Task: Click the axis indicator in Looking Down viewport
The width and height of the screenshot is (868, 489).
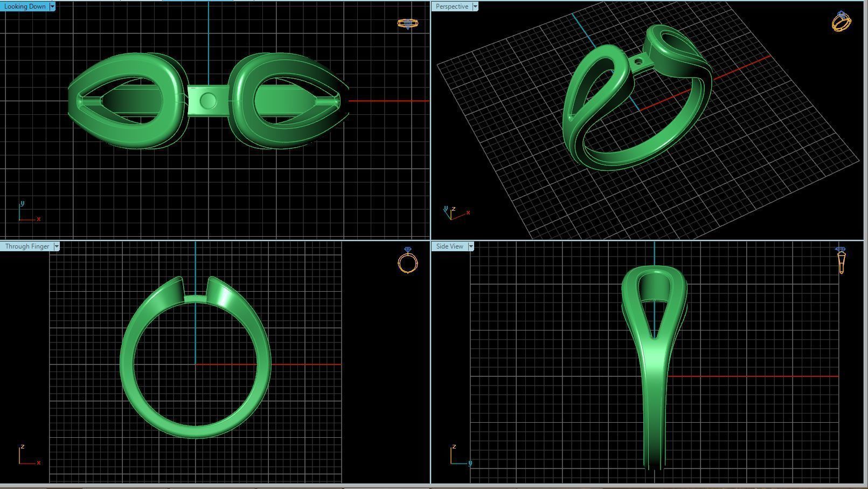Action: (29, 212)
